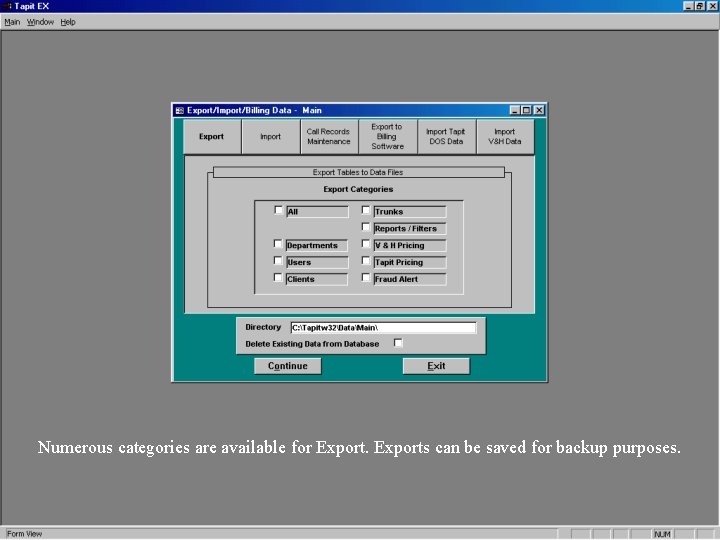This screenshot has width=720, height=540.
Task: Check the Clients checkbox
Action: [x=278, y=278]
